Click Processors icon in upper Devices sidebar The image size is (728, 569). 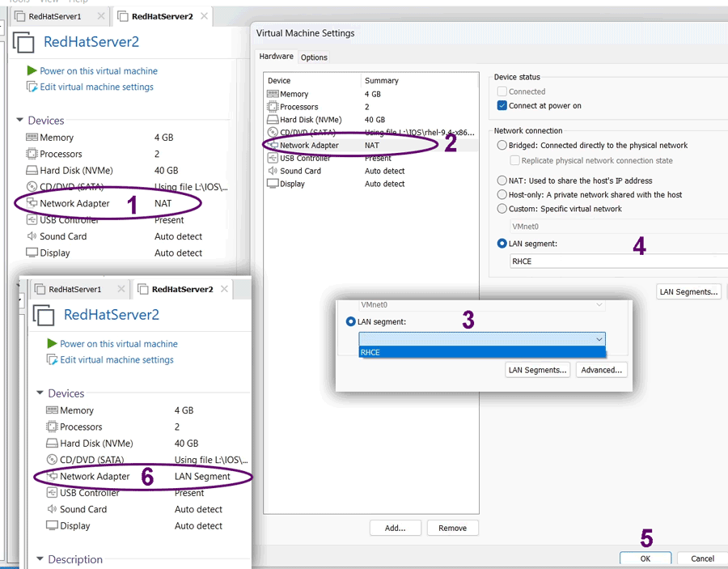pyautogui.click(x=32, y=154)
